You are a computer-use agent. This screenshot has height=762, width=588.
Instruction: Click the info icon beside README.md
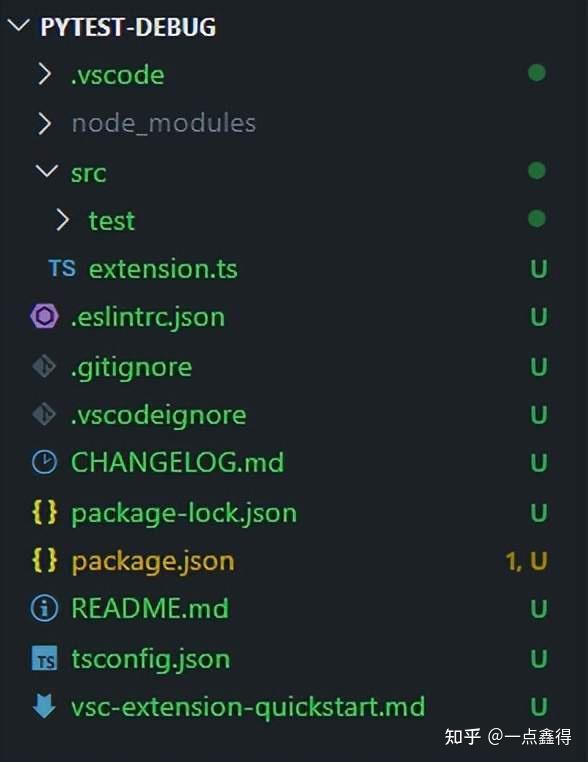44,608
